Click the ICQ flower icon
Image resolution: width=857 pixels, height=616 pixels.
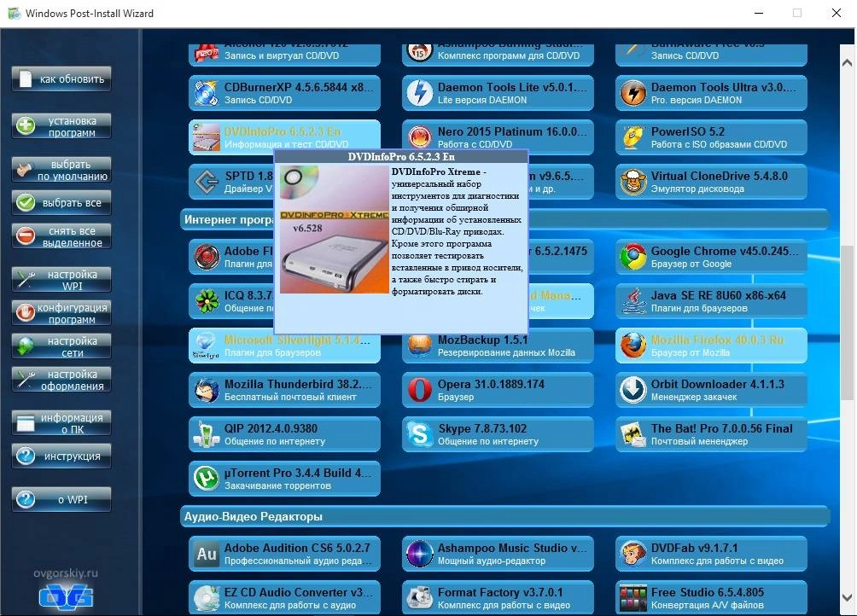coord(206,301)
